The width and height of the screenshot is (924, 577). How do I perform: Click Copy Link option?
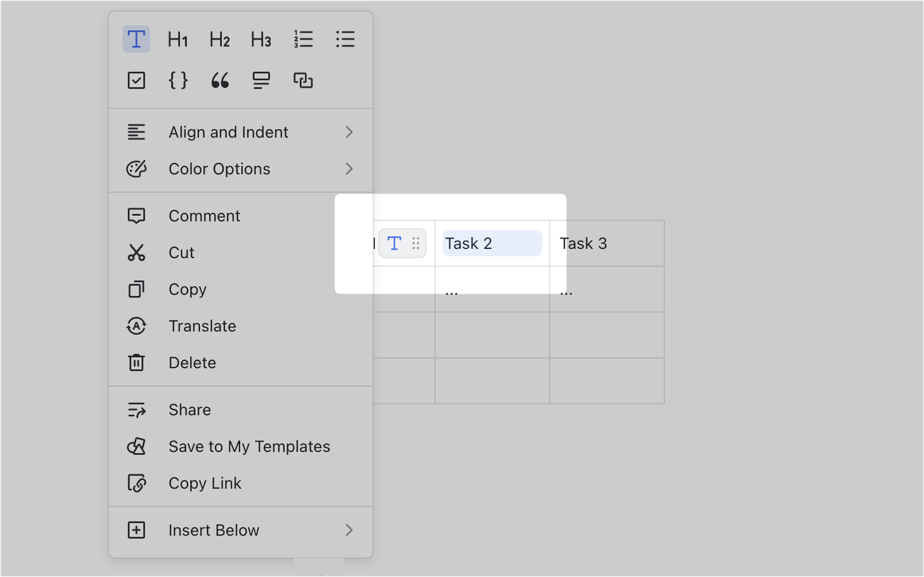point(205,483)
